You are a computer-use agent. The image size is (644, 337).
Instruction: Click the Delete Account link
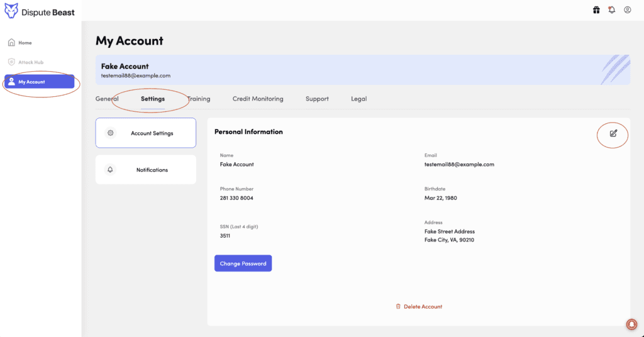coord(423,307)
